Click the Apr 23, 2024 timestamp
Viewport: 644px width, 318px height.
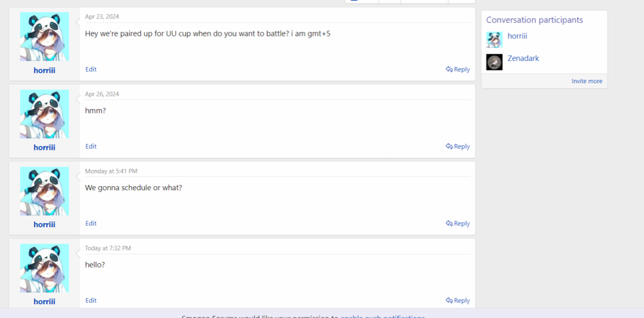click(102, 17)
